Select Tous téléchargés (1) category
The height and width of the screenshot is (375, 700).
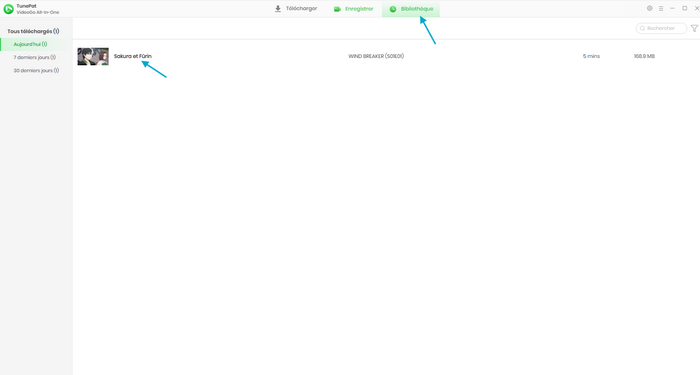pos(33,31)
